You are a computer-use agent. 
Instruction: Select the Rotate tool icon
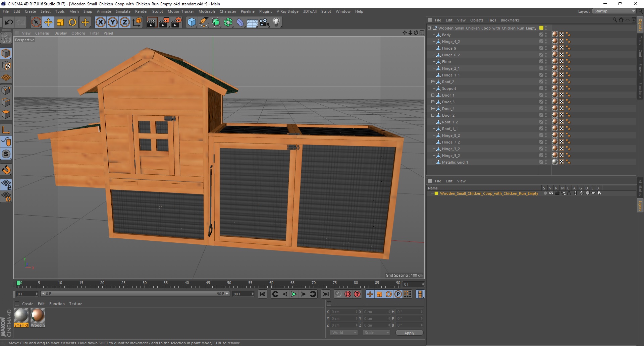coord(72,22)
